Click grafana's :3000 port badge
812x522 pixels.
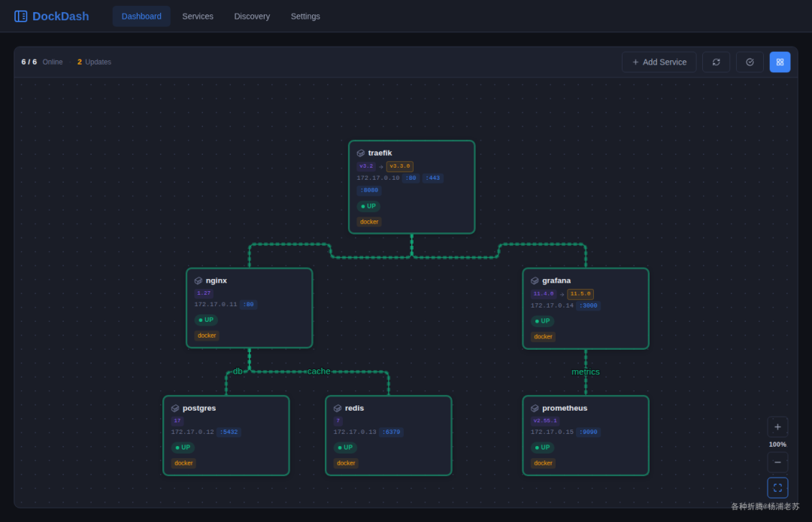click(x=588, y=305)
